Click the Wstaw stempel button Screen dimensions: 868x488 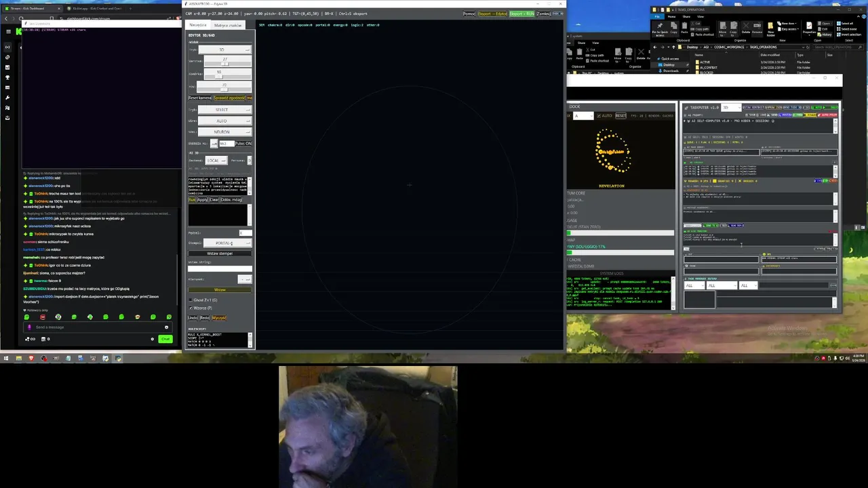click(220, 253)
